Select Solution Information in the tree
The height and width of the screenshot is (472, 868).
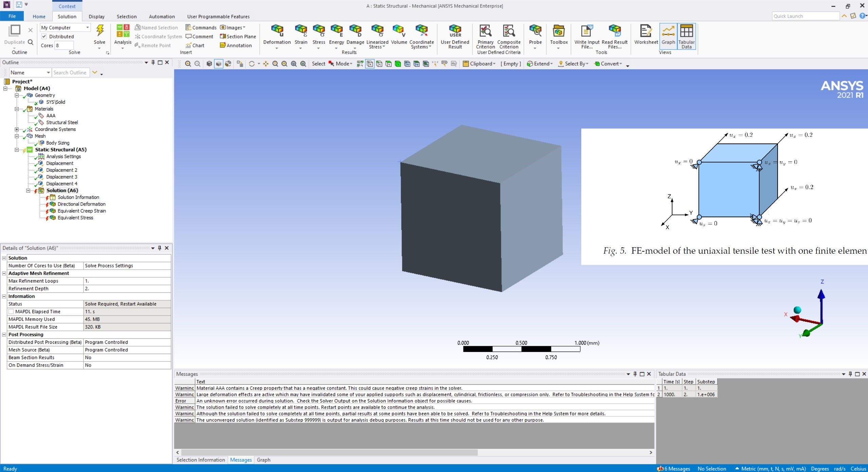click(78, 197)
